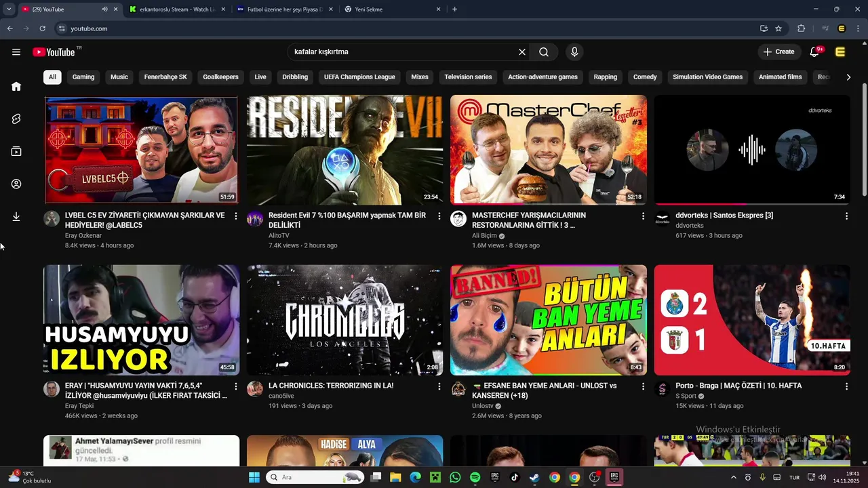Open the Home icon in sidebar
This screenshot has width=868, height=488.
point(16,86)
